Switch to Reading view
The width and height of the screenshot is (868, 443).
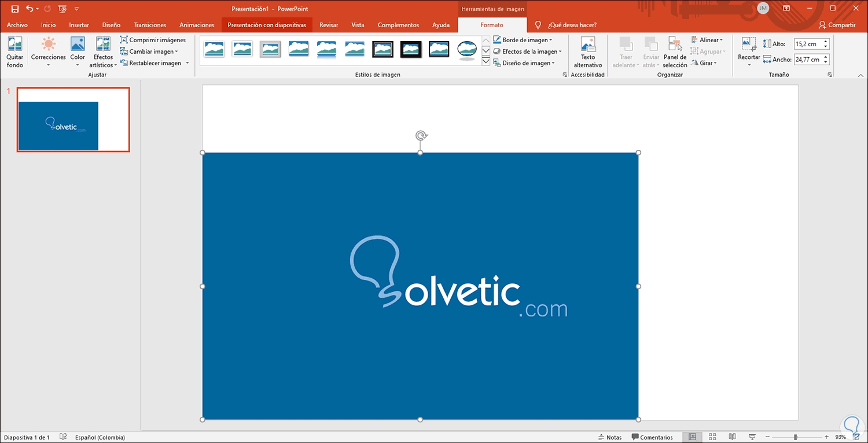(x=732, y=437)
